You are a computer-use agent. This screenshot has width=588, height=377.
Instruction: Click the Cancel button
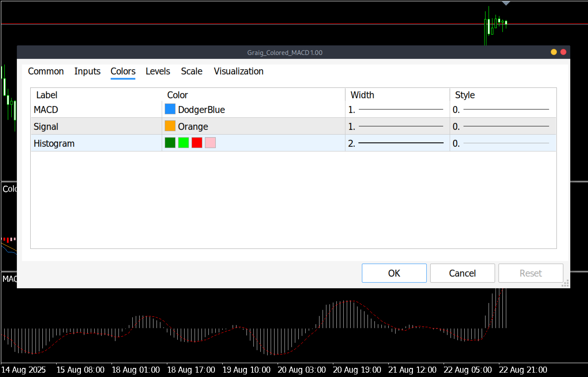pyautogui.click(x=463, y=273)
